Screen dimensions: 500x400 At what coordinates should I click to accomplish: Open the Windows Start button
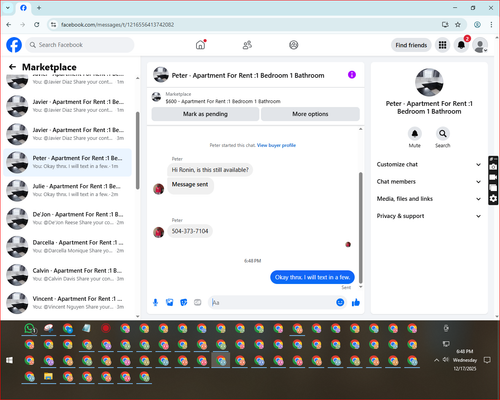point(9,360)
